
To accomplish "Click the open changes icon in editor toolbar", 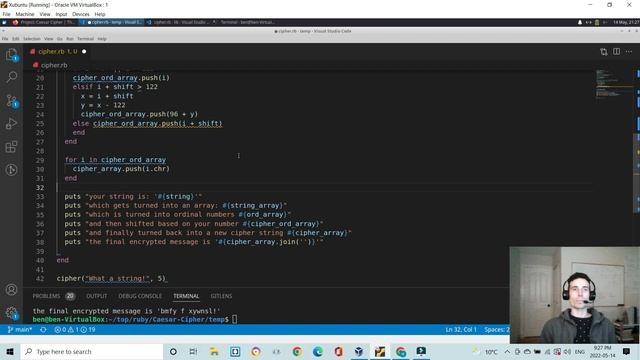I will pos(604,52).
